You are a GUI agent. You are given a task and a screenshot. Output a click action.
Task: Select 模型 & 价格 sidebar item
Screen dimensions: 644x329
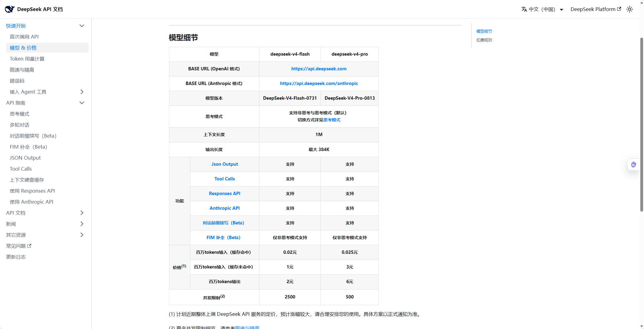(47, 48)
